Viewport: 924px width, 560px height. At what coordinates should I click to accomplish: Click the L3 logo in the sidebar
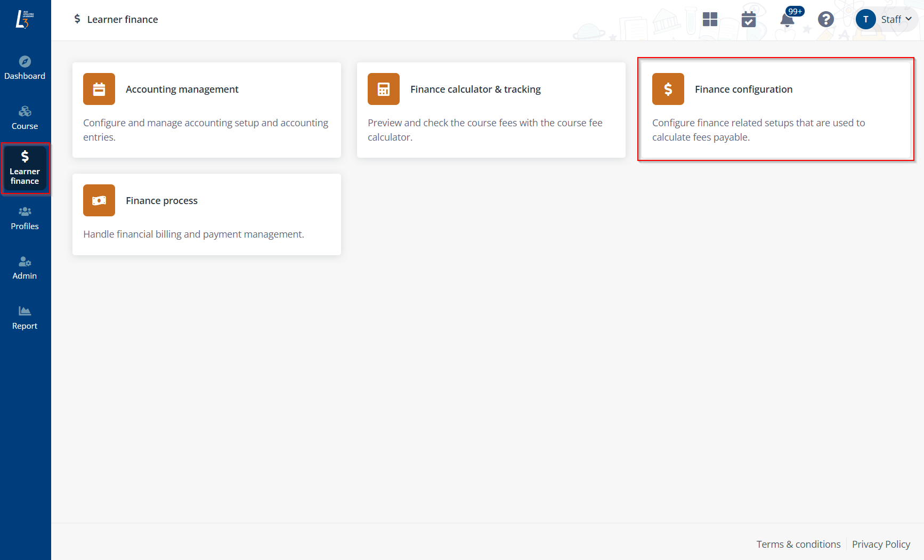coord(24,19)
